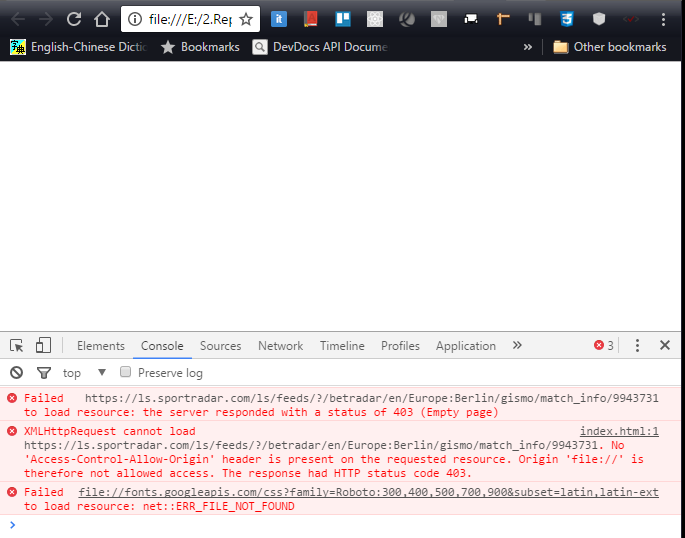
Task: Switch to the Sources tab
Action: click(x=220, y=346)
